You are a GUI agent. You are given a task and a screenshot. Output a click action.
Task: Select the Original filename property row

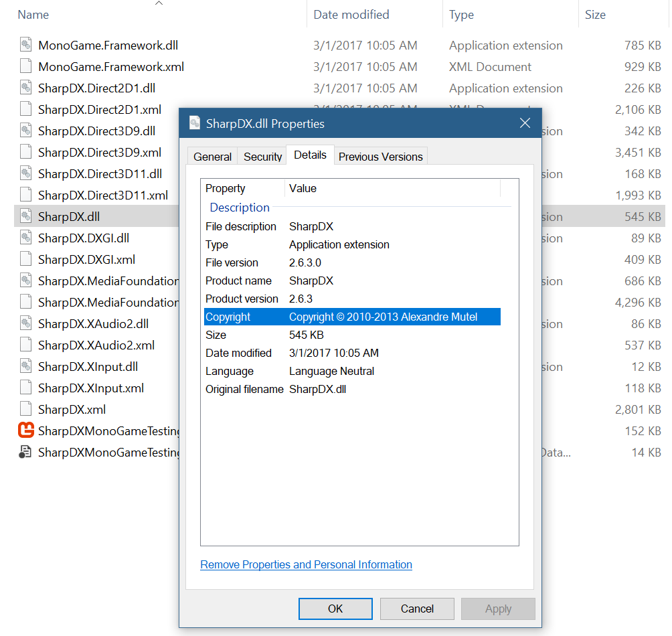click(x=359, y=389)
